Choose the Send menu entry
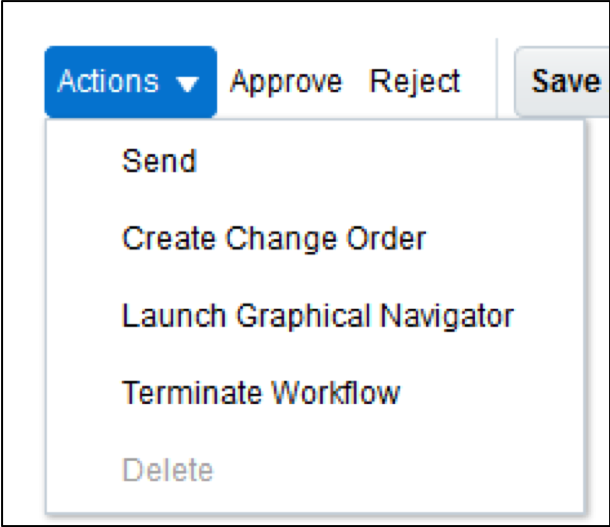The image size is (610, 527). click(159, 161)
